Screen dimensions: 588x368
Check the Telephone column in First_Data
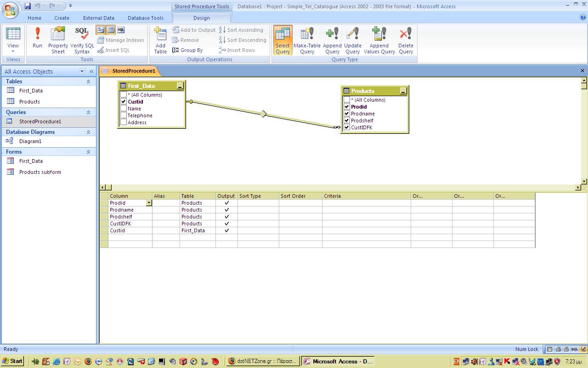(x=124, y=115)
